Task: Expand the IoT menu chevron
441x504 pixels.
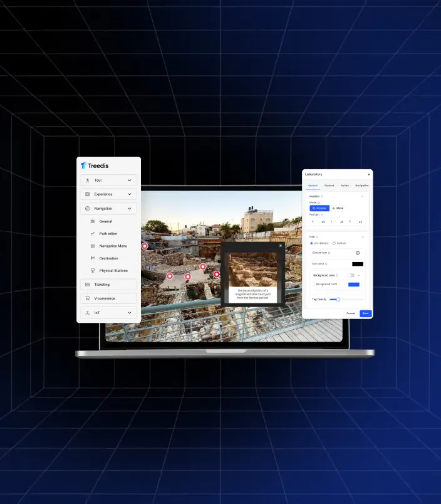Action: tap(130, 313)
